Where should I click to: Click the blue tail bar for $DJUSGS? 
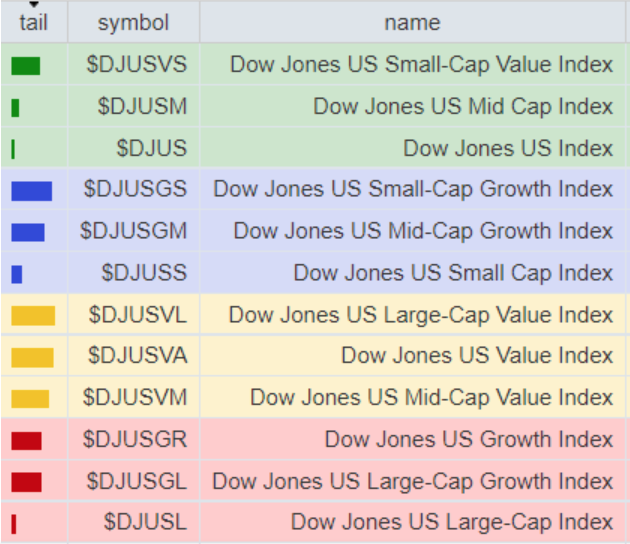pyautogui.click(x=31, y=190)
